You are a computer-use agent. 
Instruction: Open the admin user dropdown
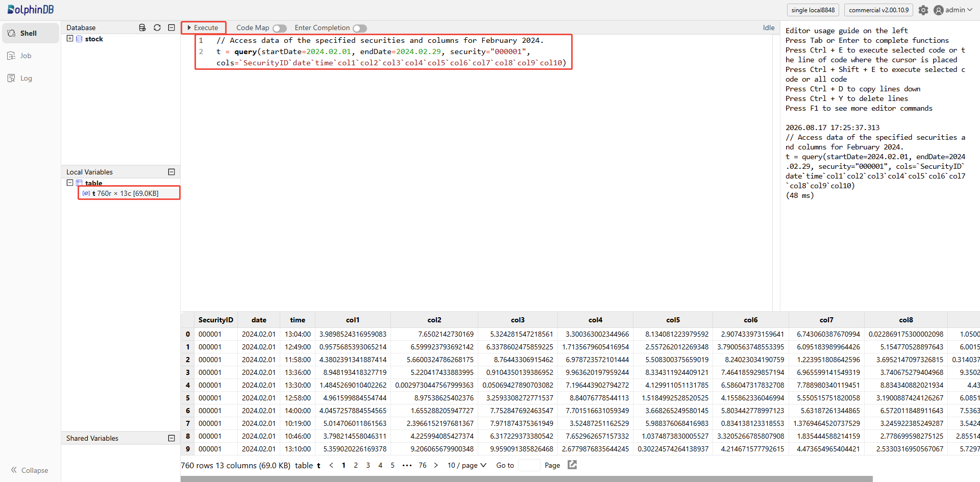point(953,10)
